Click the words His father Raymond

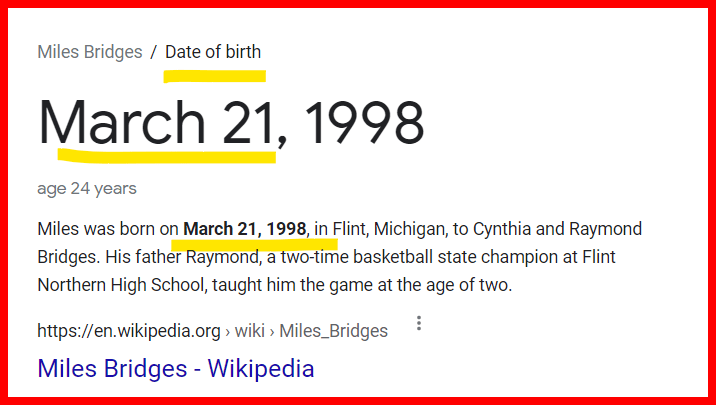click(166, 257)
